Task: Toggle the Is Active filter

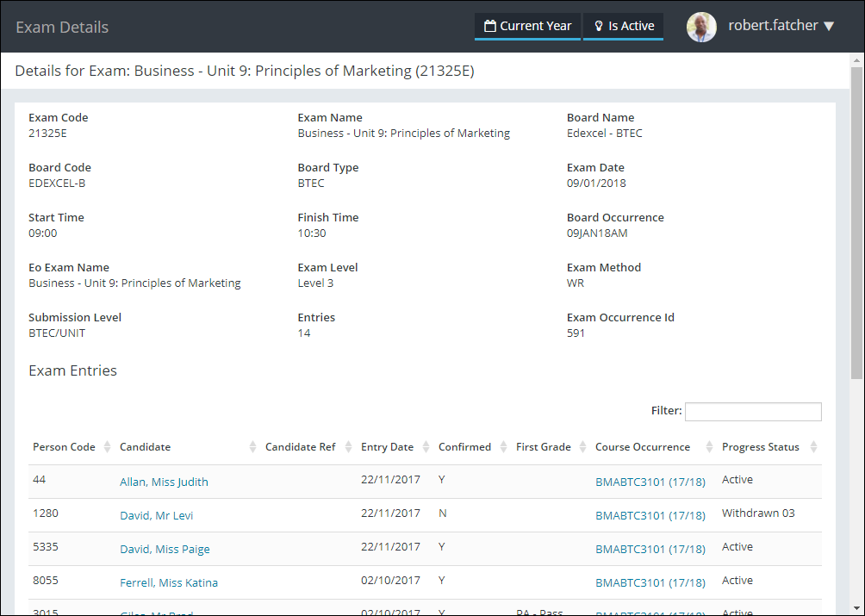Action: pyautogui.click(x=623, y=26)
